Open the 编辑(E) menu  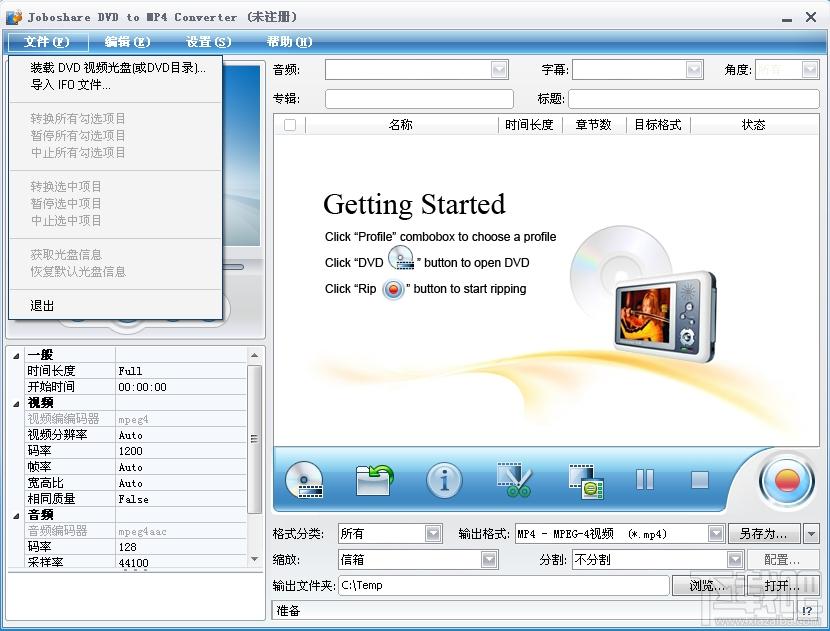click(x=128, y=42)
